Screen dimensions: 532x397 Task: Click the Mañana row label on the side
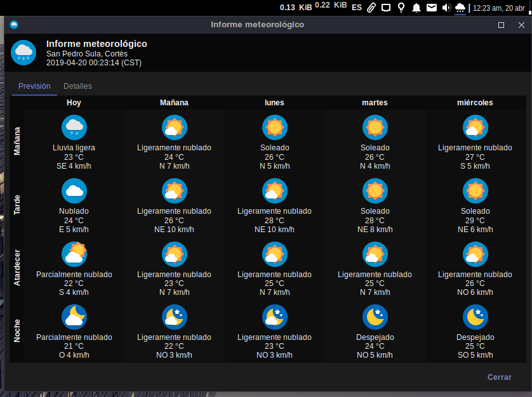(17, 141)
